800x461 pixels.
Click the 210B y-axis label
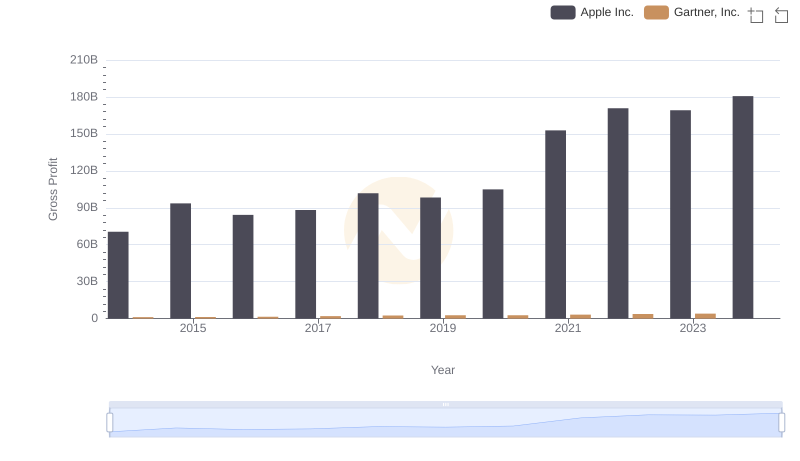click(84, 60)
